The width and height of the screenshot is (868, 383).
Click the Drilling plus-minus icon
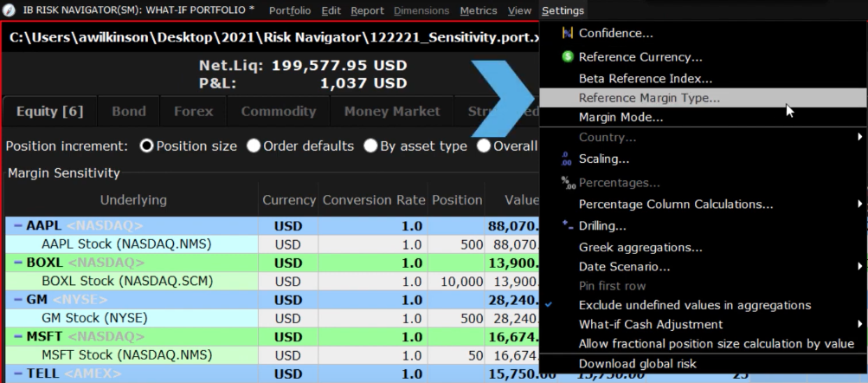pos(567,226)
